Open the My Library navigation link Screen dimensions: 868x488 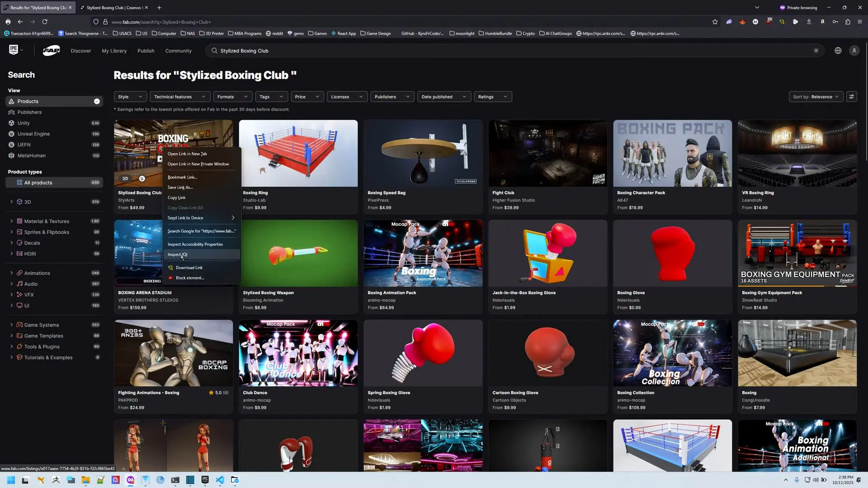click(114, 51)
